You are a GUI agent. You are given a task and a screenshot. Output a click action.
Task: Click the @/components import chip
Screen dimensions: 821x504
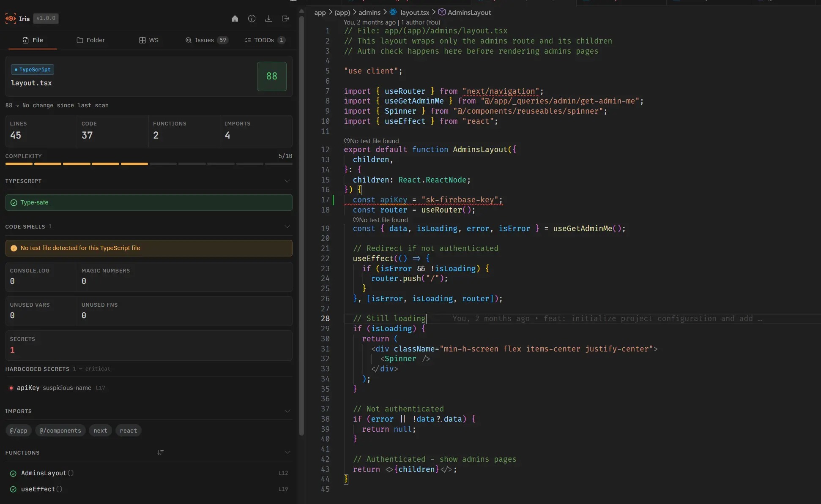(x=60, y=430)
